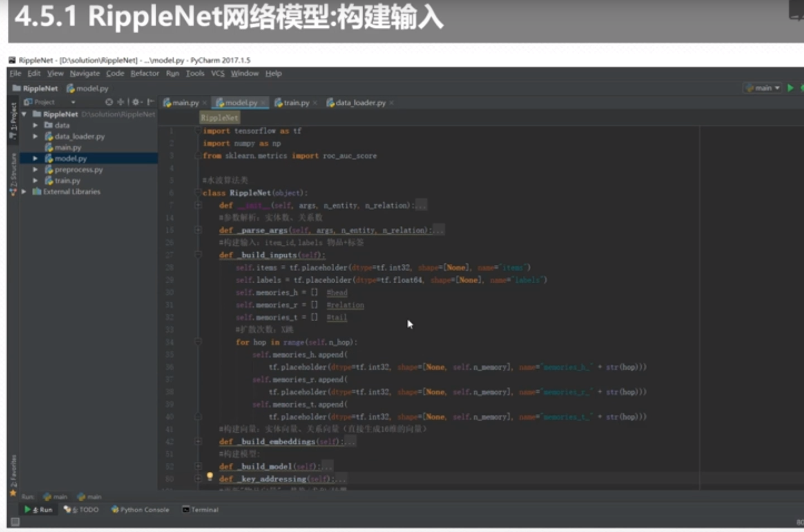Switch to the train.py editor tab
Image resolution: width=804 pixels, height=532 pixels.
coord(296,103)
